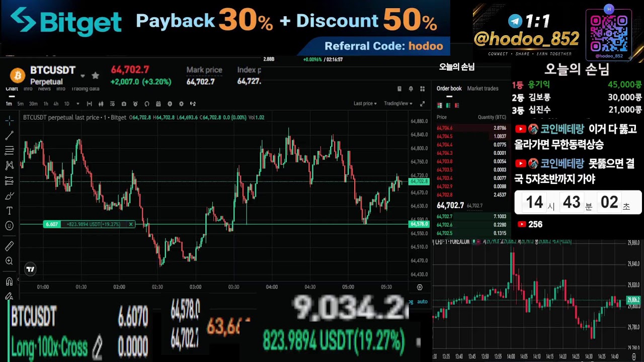Close the 6.607 position line on chart
This screenshot has width=644, height=362.
[x=131, y=224]
